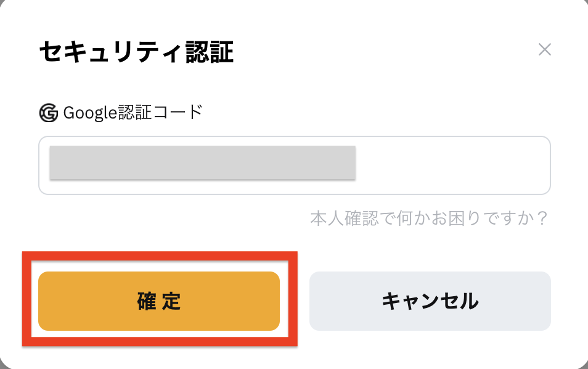Viewport: 588px width, 369px height.
Task: Confirm the security verification with 確定
Action: click(159, 301)
